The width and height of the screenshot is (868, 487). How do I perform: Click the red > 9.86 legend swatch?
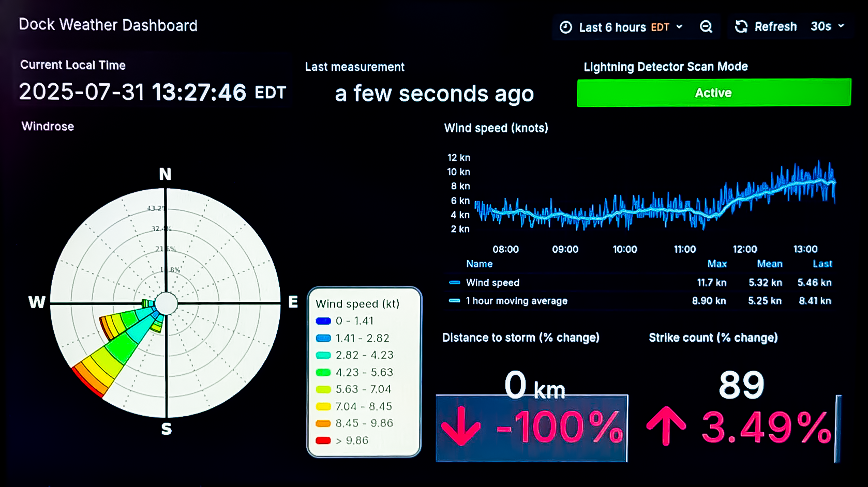[323, 440]
